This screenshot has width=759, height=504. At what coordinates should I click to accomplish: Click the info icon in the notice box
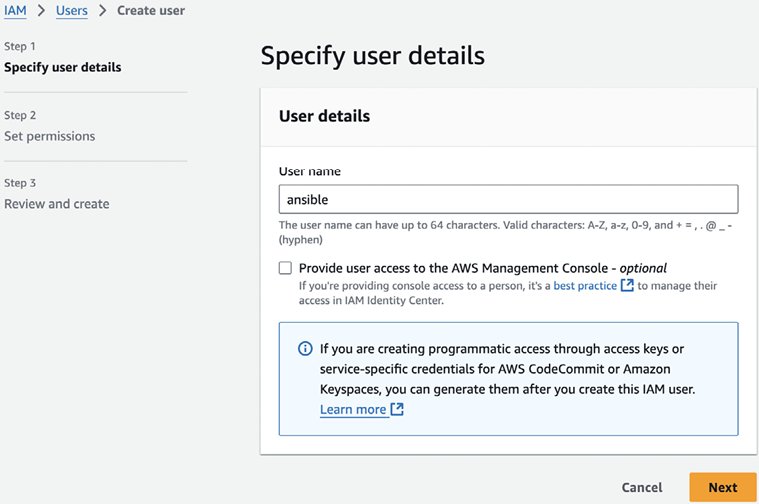(x=305, y=349)
